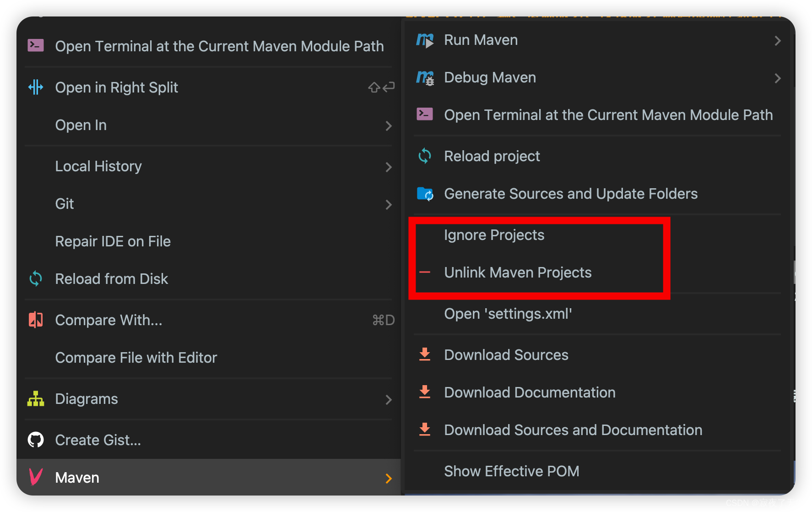Viewport: 812px width, 512px height.
Task: Click the Maven V icon in left menu
Action: [36, 477]
